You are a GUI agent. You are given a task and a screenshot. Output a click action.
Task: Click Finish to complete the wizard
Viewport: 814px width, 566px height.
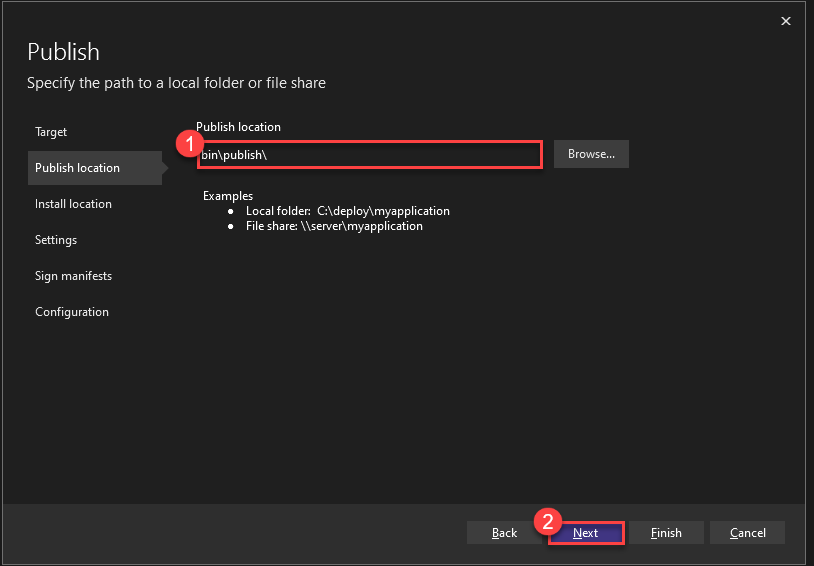point(666,533)
